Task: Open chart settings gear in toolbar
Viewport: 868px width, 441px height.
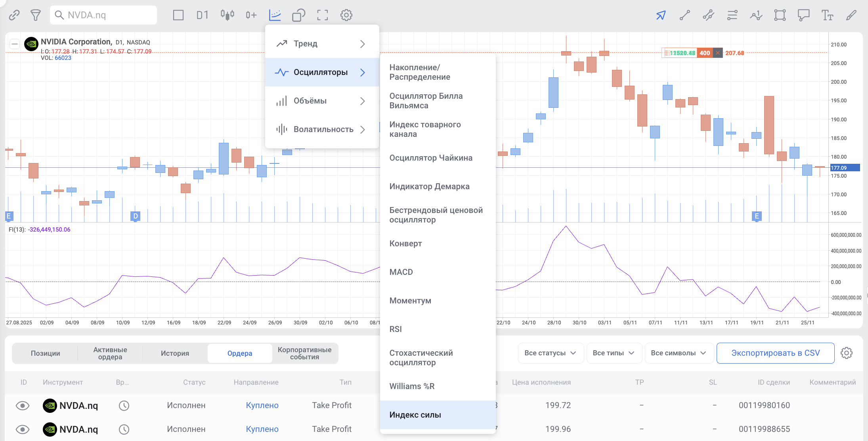Action: coord(346,15)
